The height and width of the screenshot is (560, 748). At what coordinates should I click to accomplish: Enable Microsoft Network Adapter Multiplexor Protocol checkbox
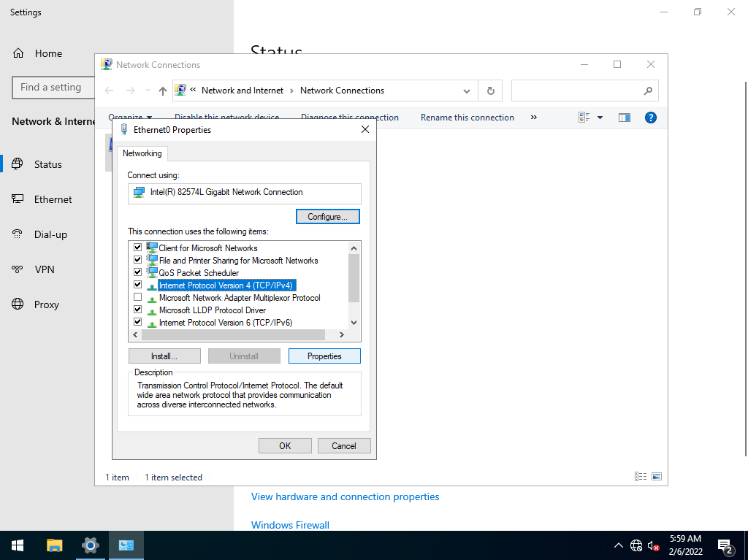pyautogui.click(x=138, y=296)
